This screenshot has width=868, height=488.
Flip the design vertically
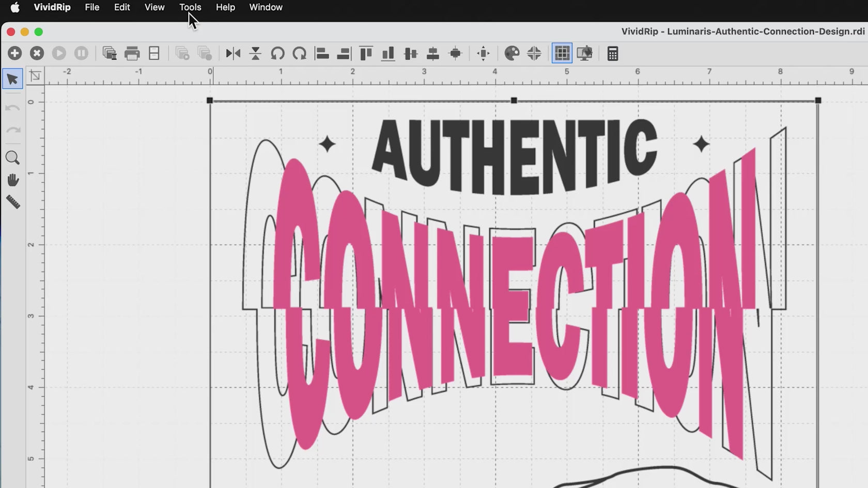point(255,53)
